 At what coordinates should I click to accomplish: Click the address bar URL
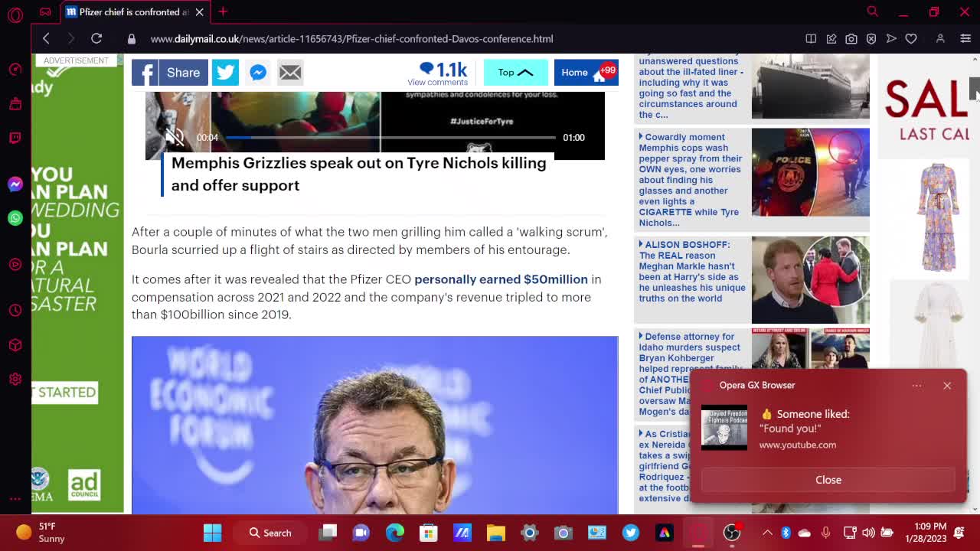click(x=351, y=39)
